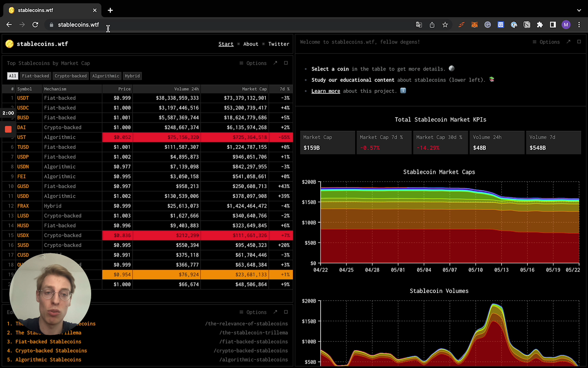Click the Learn more link
The width and height of the screenshot is (588, 368).
[x=326, y=91]
